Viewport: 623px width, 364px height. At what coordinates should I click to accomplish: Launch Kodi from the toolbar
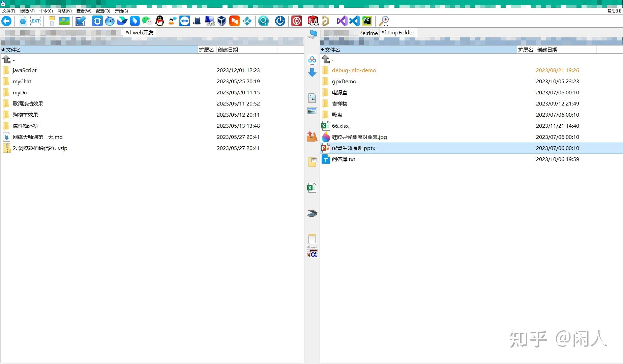pos(247,21)
